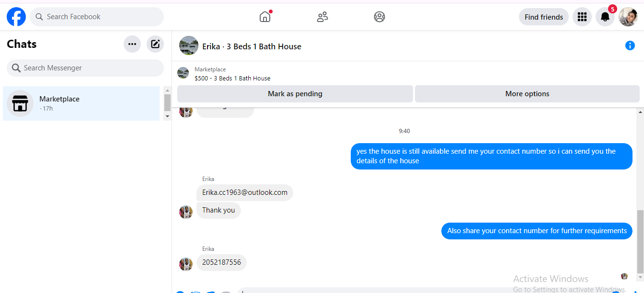Open Chats three-dots options menu
The height and width of the screenshot is (293, 644).
132,44
